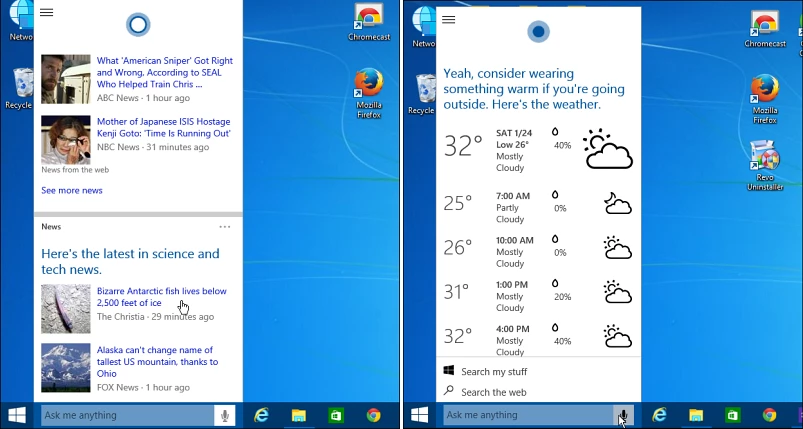Click See more news link
Viewport: 803px width, 429px height.
(72, 190)
